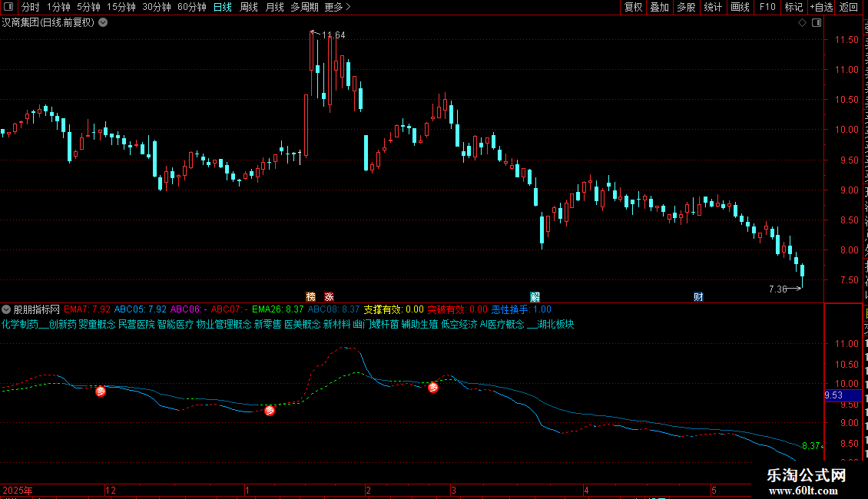
Task: Click the 婴童概念 concept link
Action: point(97,324)
